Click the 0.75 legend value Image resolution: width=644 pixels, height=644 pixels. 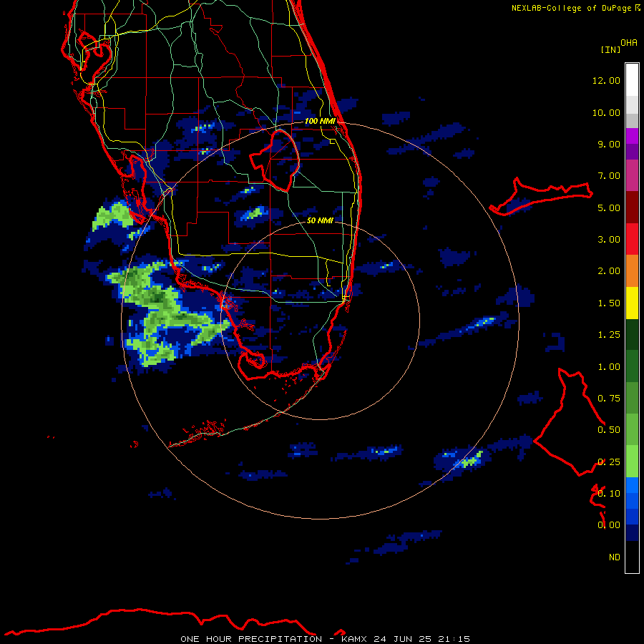tap(609, 399)
